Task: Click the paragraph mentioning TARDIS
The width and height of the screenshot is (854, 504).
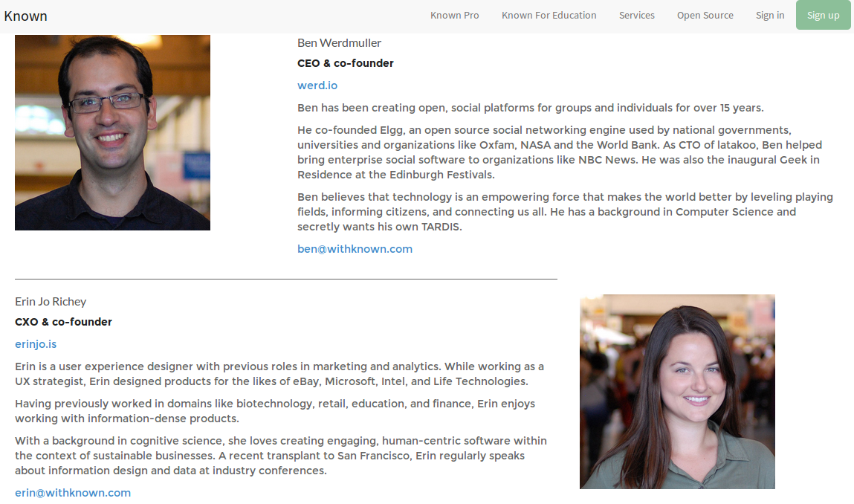Action: tap(564, 212)
